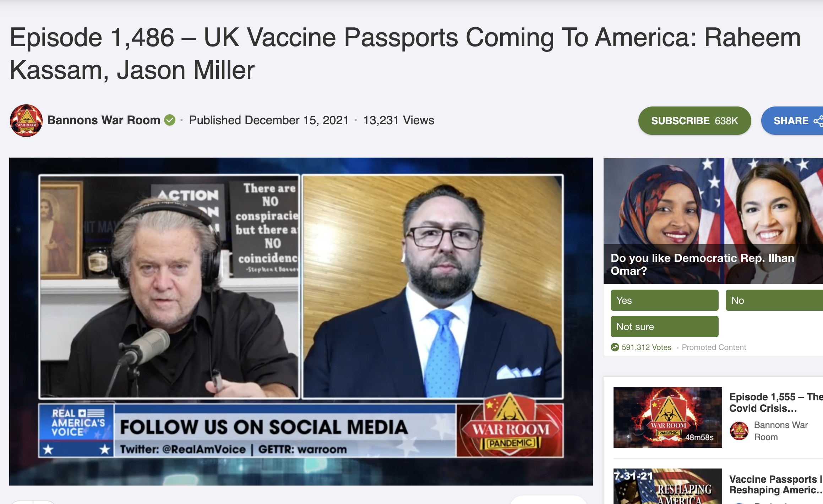Open the Episode 1,555 video thumbnail

click(x=667, y=417)
